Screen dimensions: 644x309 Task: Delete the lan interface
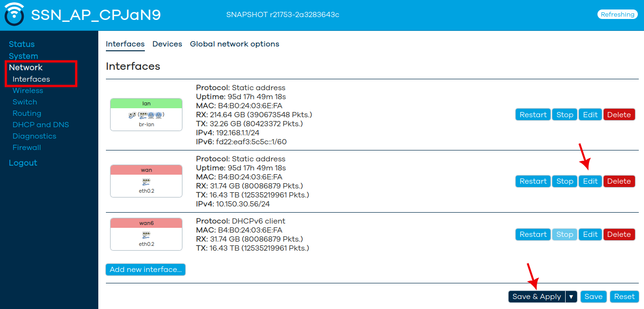pos(619,114)
